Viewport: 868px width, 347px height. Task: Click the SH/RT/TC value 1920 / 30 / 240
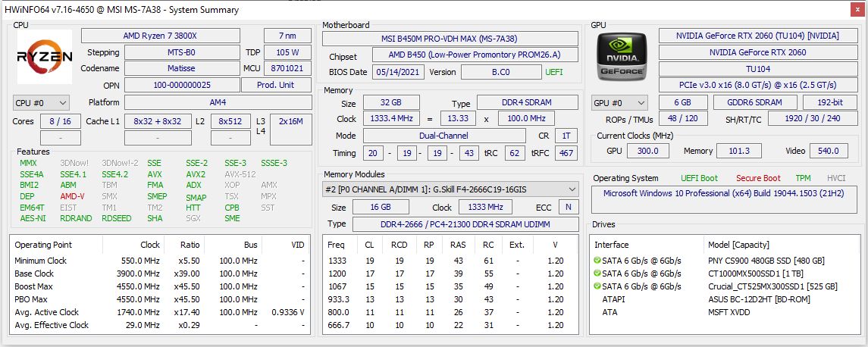(x=812, y=118)
